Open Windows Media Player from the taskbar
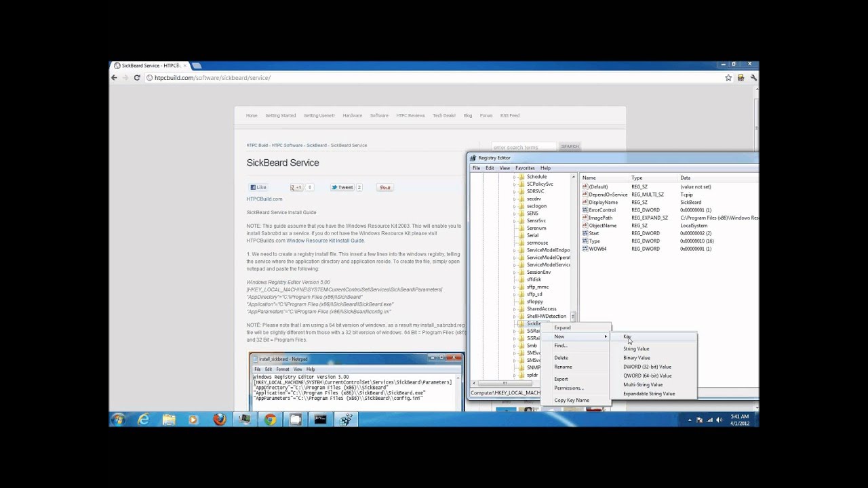868x488 pixels. pos(194,420)
